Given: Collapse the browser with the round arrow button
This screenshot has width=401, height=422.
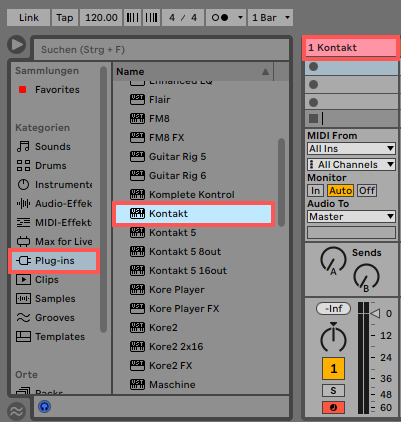Looking at the screenshot, I should [x=17, y=44].
